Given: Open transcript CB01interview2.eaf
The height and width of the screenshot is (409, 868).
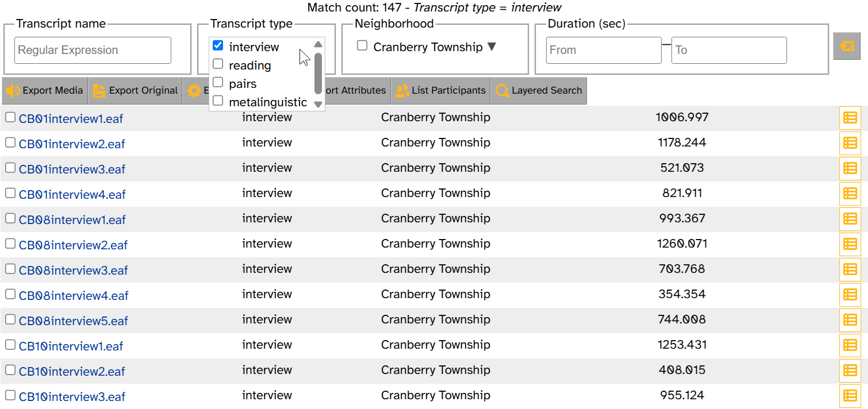Looking at the screenshot, I should (x=72, y=144).
